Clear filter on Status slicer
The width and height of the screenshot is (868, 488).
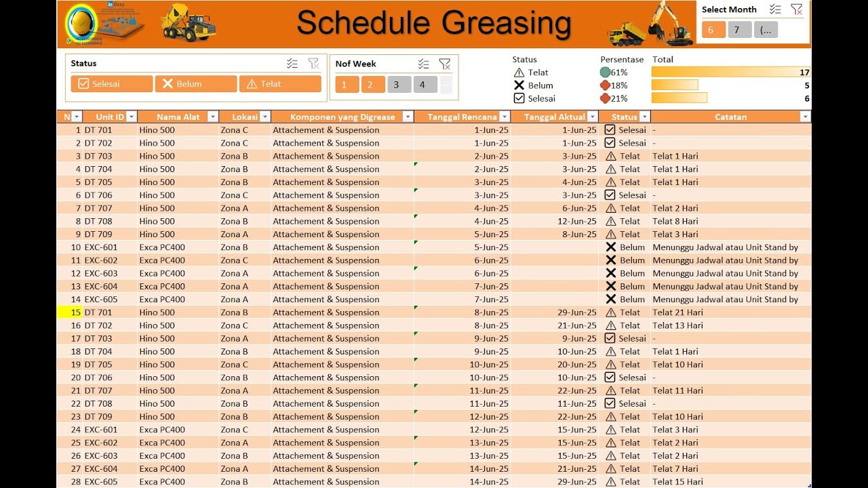tap(313, 63)
